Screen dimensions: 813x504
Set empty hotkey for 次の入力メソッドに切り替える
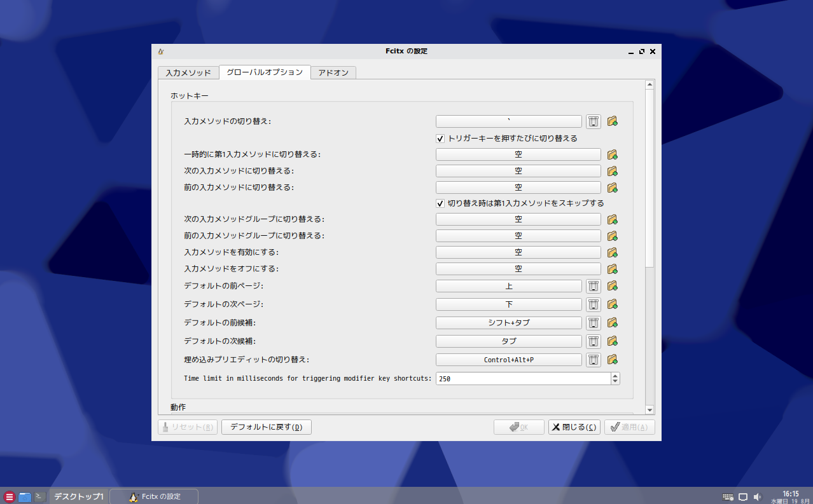point(518,171)
